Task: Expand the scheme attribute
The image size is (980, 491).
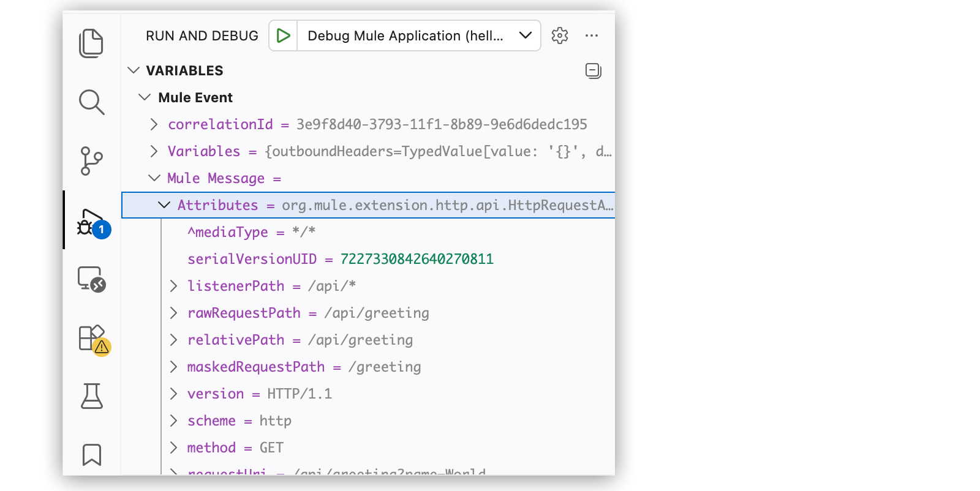Action: (x=173, y=421)
